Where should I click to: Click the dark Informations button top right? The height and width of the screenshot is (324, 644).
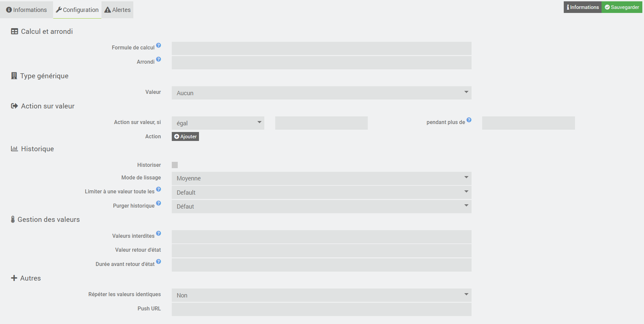583,7
